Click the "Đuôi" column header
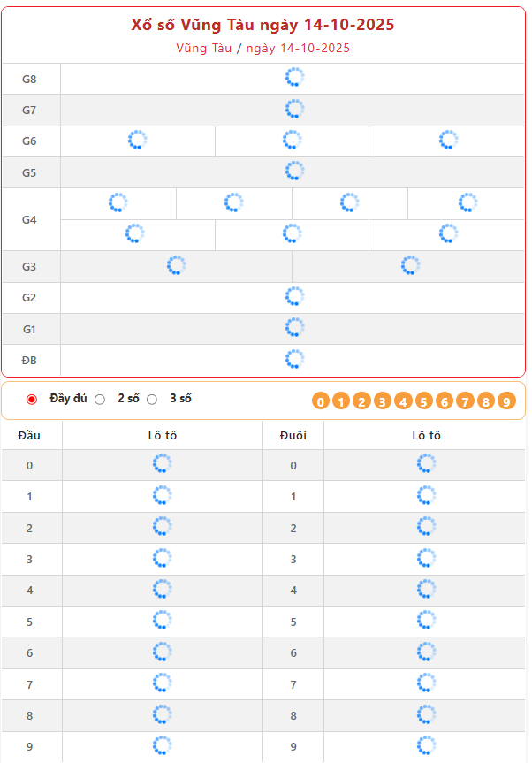Viewport: 532px width, 763px height. (293, 435)
